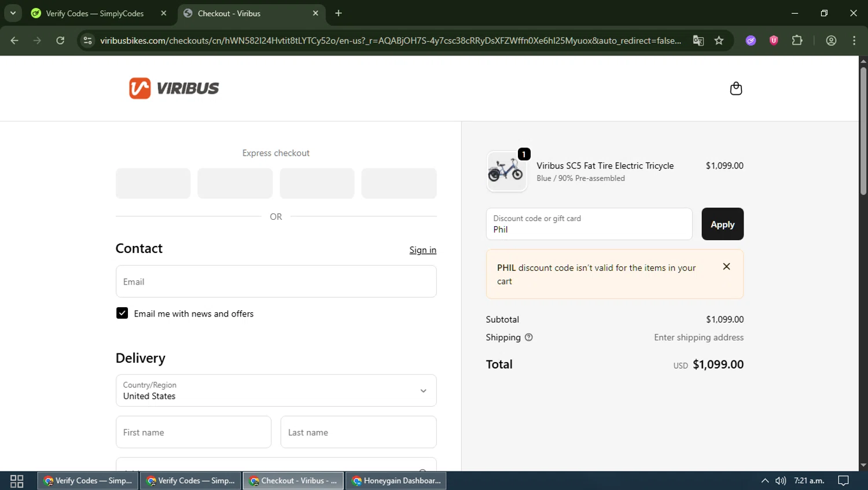The image size is (868, 490).
Task: Toggle Email me with news and offers checkbox
Action: tap(122, 313)
